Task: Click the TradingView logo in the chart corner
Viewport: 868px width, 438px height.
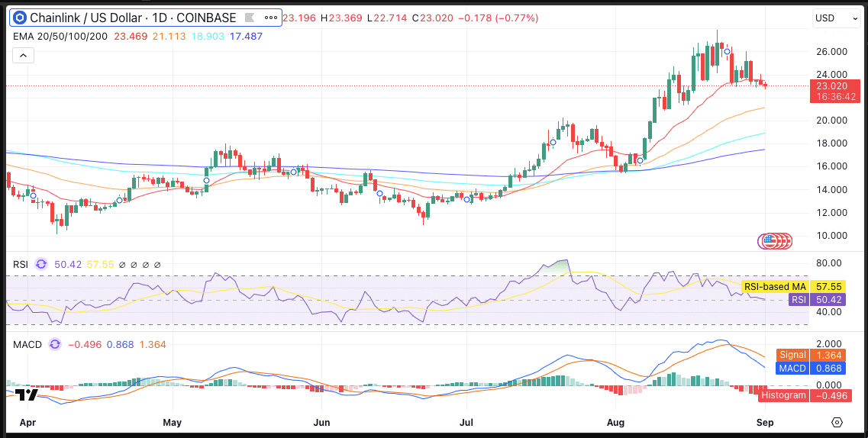Action: [27, 395]
